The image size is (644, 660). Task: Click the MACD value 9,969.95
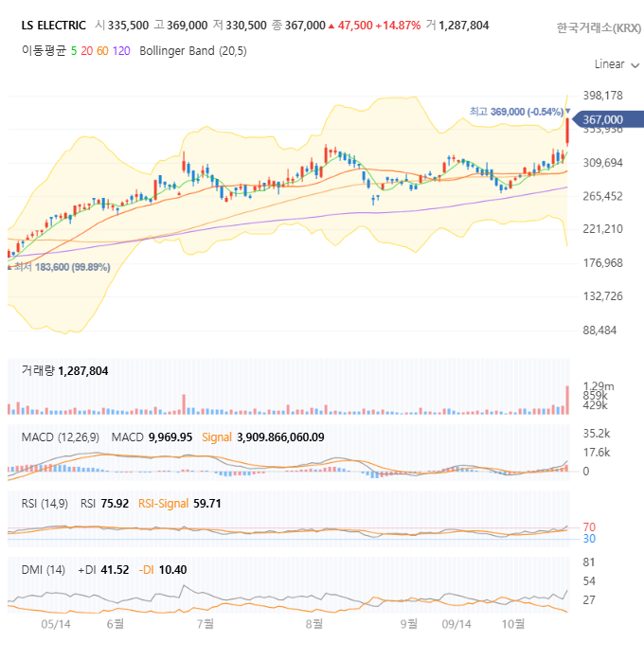pyautogui.click(x=170, y=437)
